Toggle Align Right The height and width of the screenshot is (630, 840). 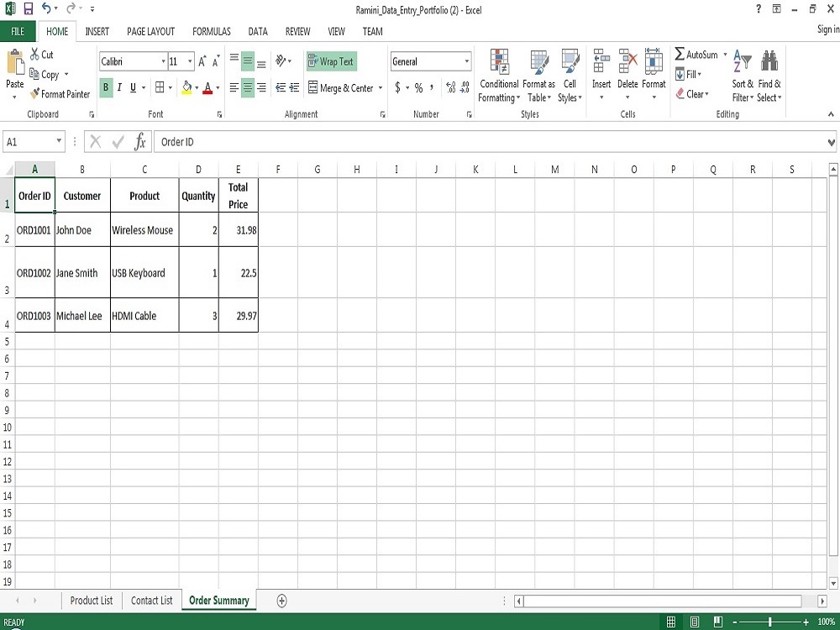pyautogui.click(x=261, y=87)
